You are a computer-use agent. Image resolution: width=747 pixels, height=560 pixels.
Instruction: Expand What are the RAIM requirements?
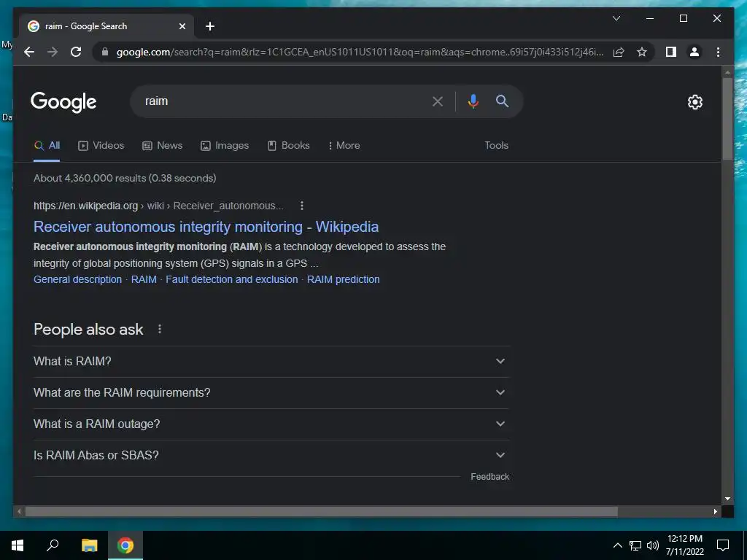pos(271,393)
